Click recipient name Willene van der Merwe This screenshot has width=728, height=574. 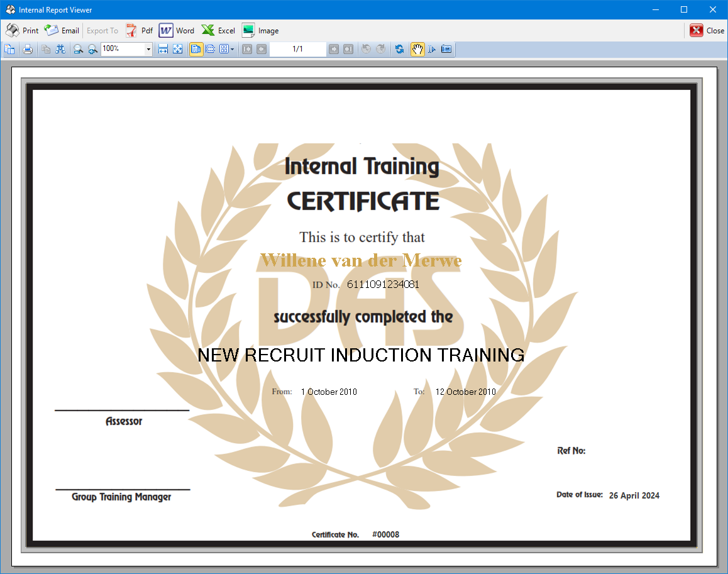point(361,260)
